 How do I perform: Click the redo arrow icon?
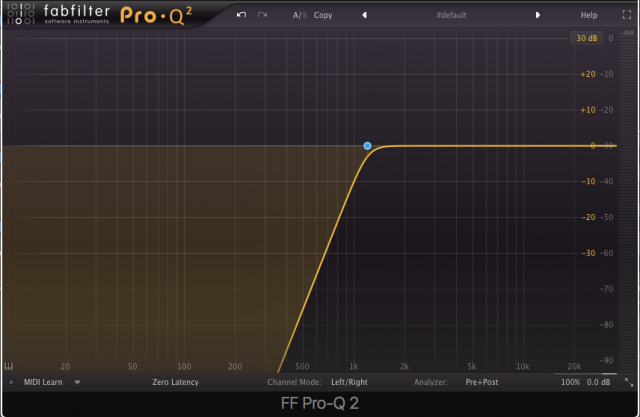click(x=263, y=15)
